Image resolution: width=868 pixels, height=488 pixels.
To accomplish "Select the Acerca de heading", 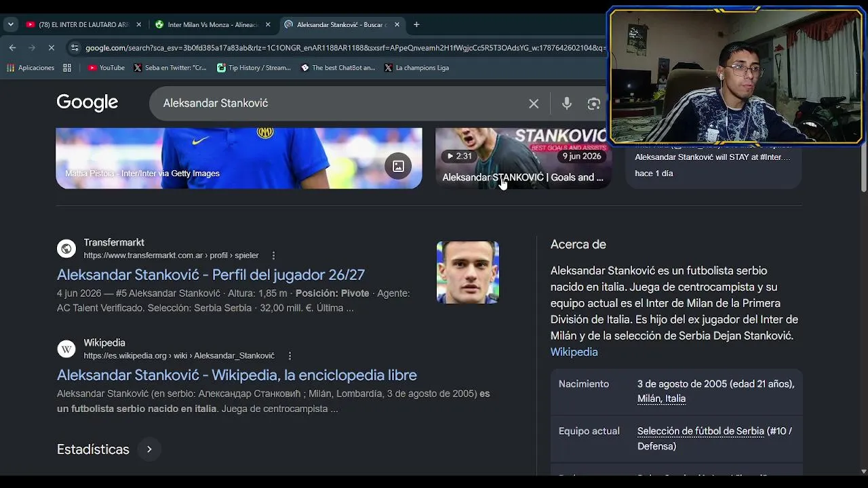I will (578, 245).
